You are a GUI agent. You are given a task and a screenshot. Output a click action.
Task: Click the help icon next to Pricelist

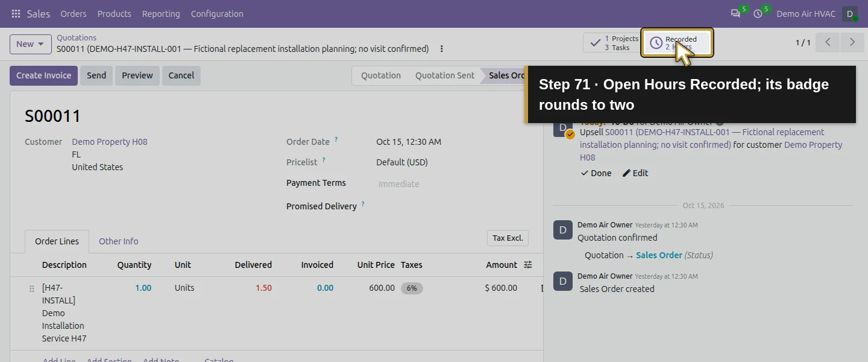click(324, 160)
